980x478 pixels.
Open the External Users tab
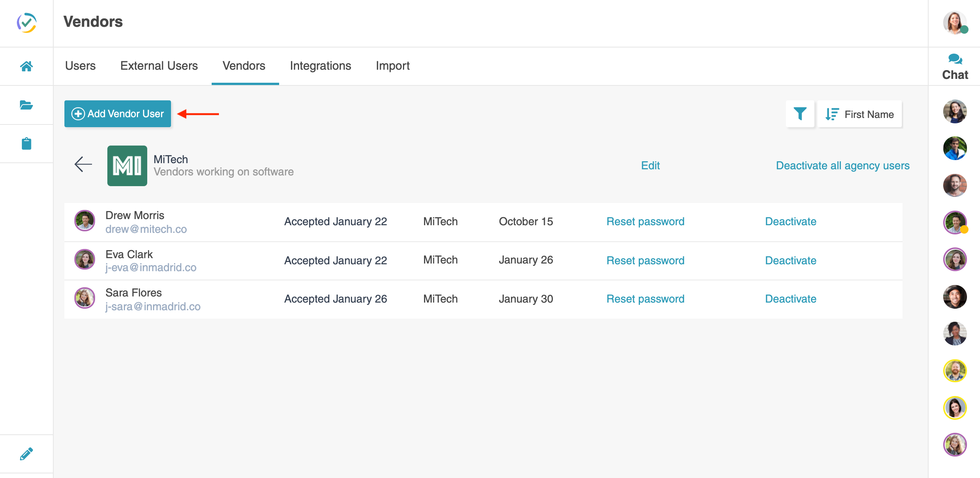click(159, 65)
